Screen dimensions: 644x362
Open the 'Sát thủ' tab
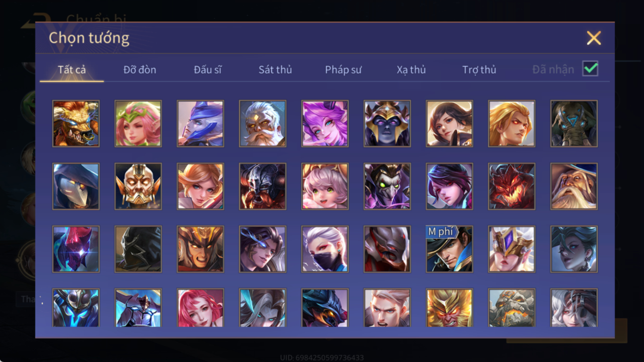point(275,70)
